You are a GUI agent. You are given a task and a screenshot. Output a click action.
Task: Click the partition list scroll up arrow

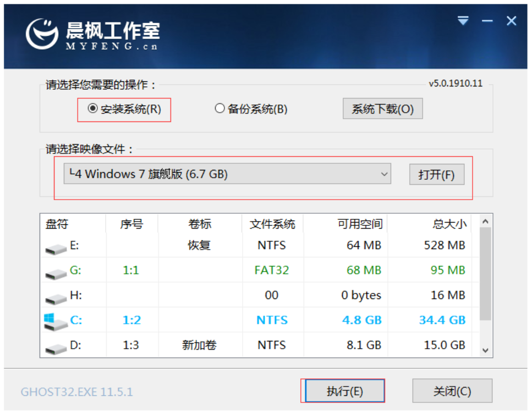[486, 222]
